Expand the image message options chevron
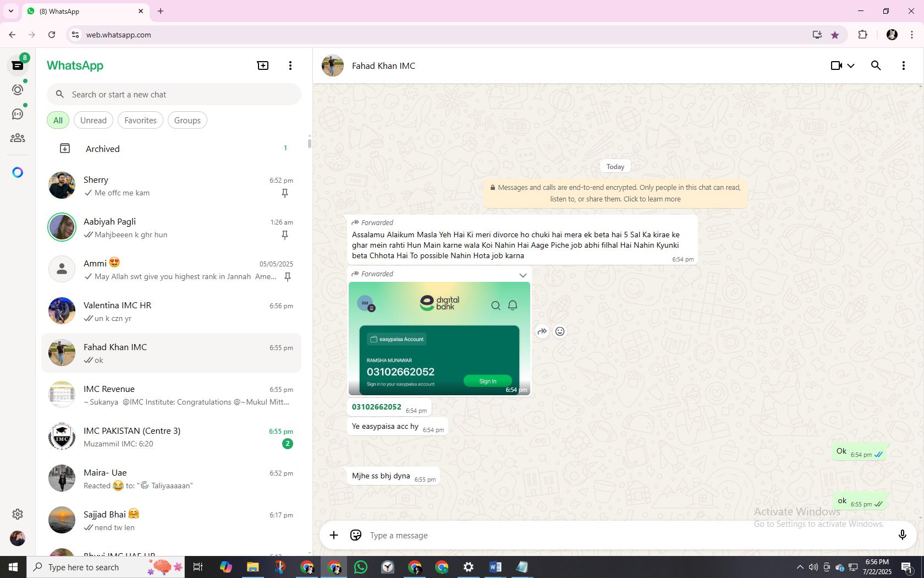This screenshot has height=578, width=924. tap(523, 275)
